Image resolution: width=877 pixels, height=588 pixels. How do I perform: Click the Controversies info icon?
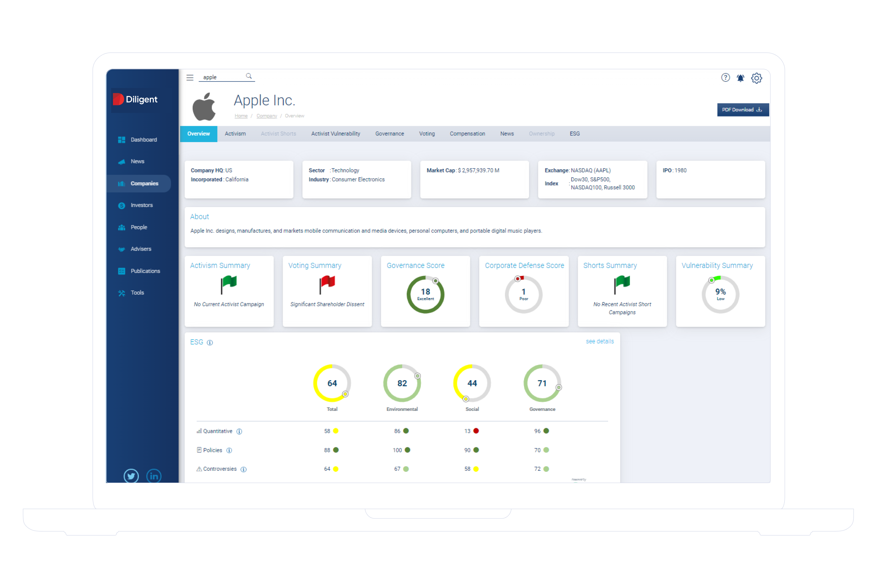click(243, 469)
